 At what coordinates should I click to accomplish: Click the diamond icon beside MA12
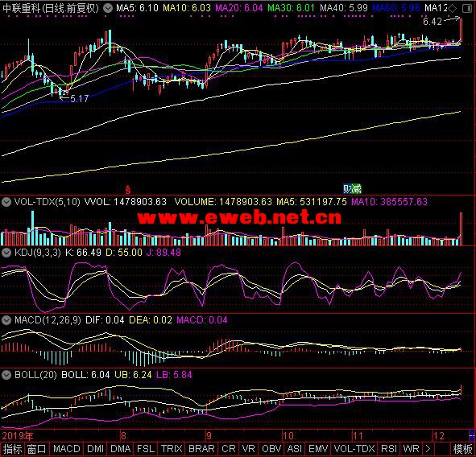coord(453,8)
